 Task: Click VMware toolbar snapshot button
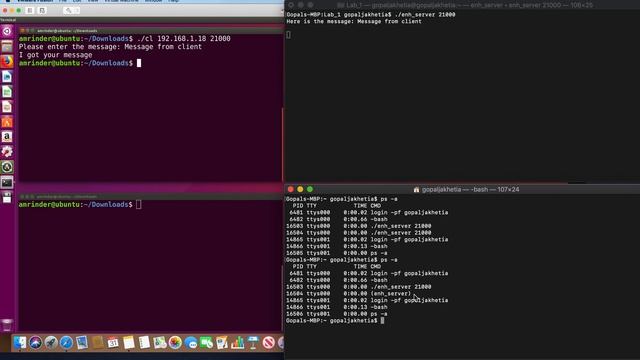tap(42, 10)
